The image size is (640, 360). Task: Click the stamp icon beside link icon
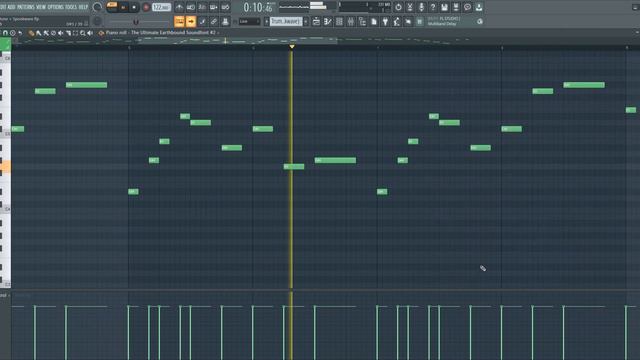point(225,21)
